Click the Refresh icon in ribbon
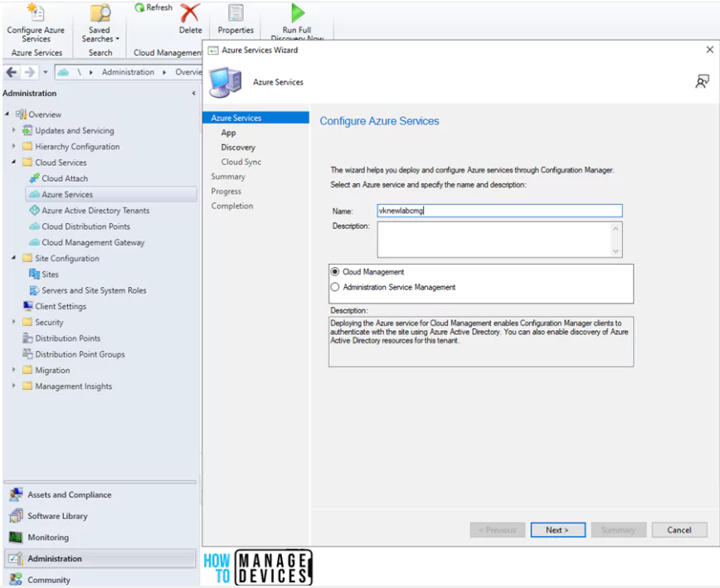The height and width of the screenshot is (588, 720). [x=139, y=7]
